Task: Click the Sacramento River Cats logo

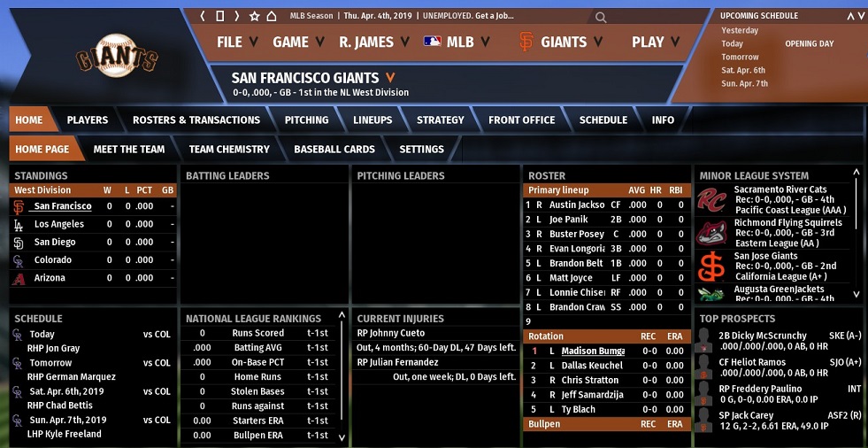Action: [x=711, y=200]
